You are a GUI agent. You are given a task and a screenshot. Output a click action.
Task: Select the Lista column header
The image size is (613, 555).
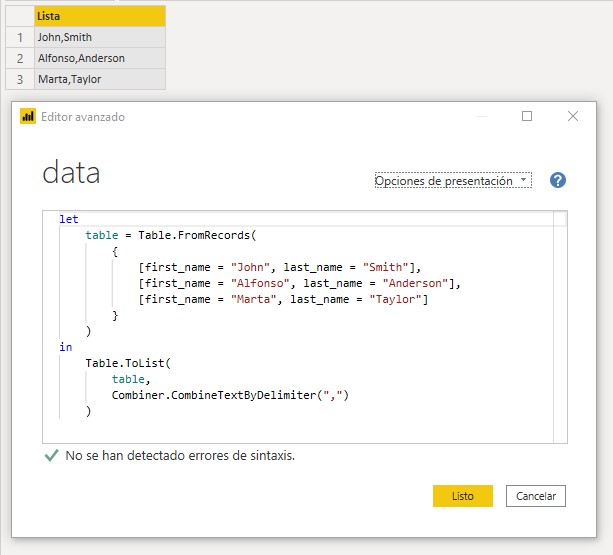click(x=100, y=16)
